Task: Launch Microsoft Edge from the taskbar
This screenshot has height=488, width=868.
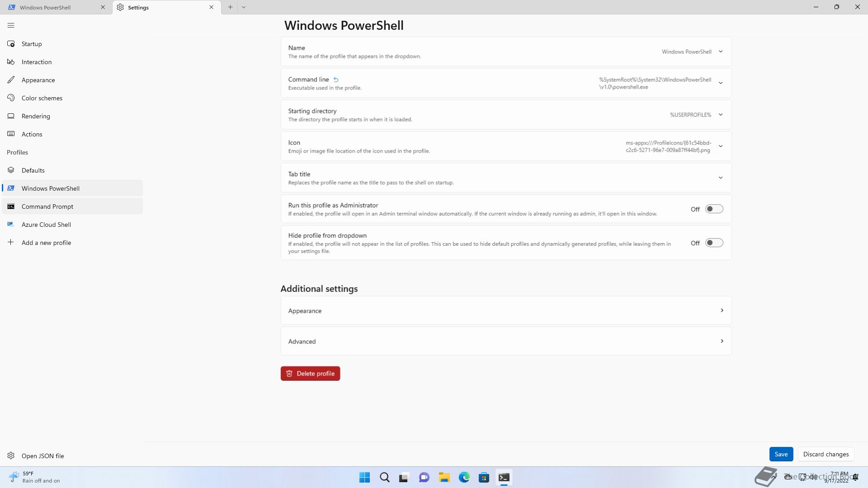Action: 464,477
